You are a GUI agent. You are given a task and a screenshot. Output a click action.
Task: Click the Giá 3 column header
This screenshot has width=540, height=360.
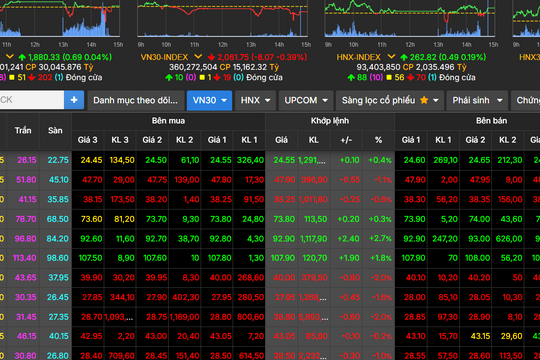click(87, 140)
